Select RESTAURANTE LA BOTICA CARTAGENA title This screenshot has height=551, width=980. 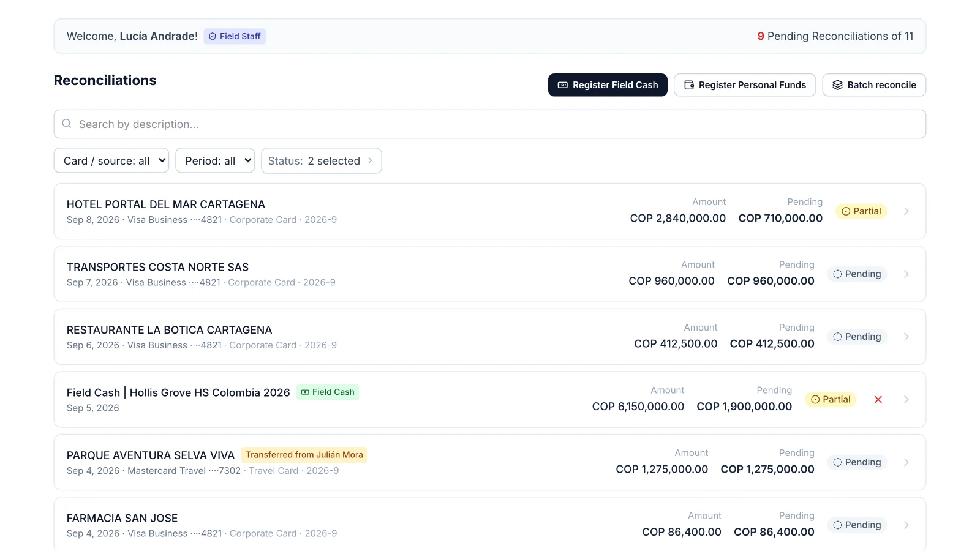169,330
